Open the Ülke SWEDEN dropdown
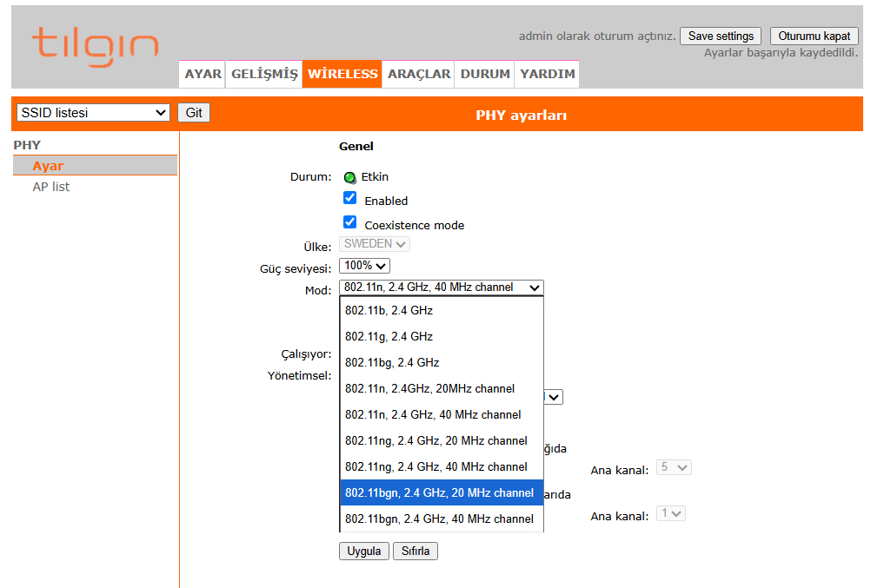Image resolution: width=871 pixels, height=588 pixels. (375, 244)
